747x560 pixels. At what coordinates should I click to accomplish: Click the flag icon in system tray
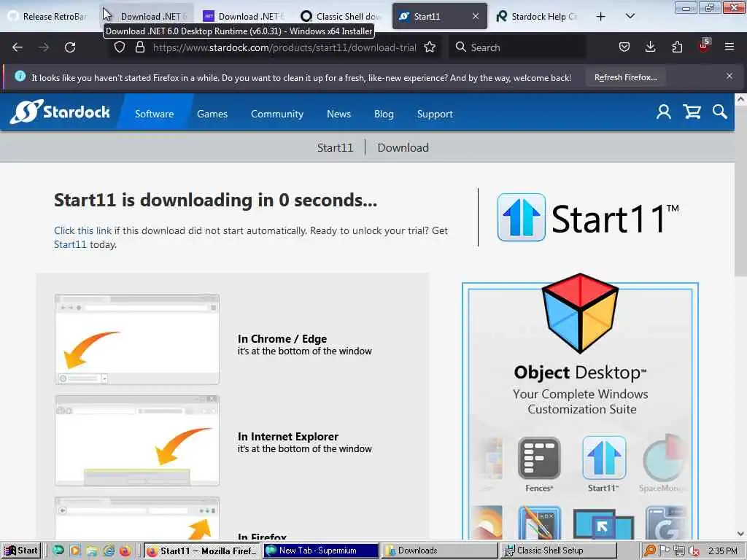(665, 551)
